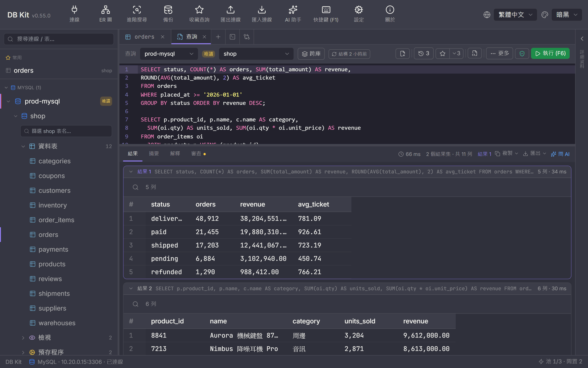The width and height of the screenshot is (588, 368).
Task: Close the 查詢 query tab
Action: (204, 37)
